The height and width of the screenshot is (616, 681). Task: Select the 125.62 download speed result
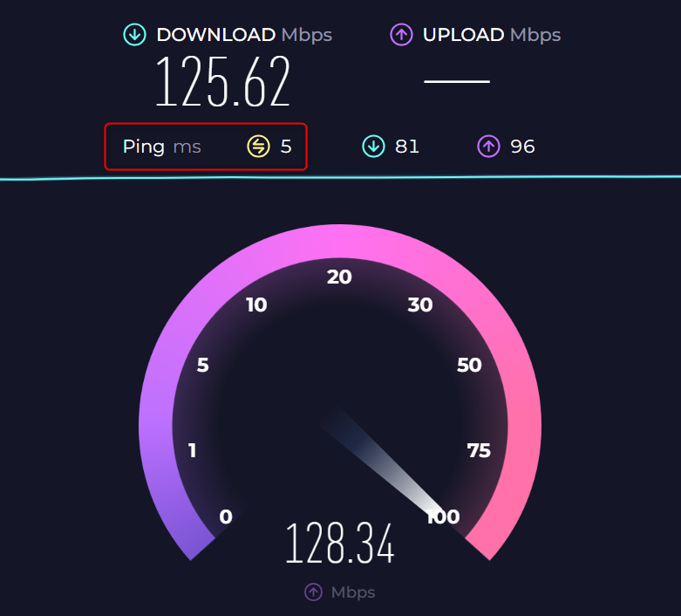click(223, 81)
